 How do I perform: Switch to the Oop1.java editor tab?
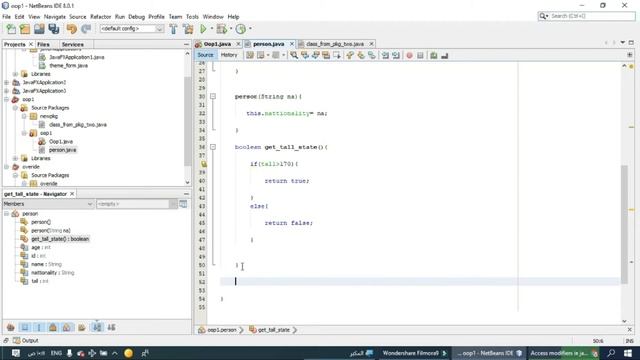pos(217,44)
